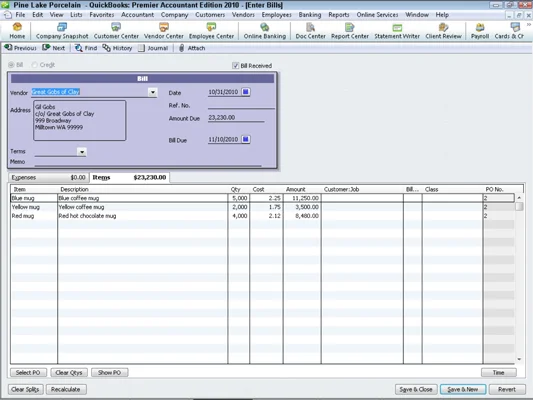Click the Red hot chocolate mug description
Screen dimensions: 533x400
(x=87, y=216)
